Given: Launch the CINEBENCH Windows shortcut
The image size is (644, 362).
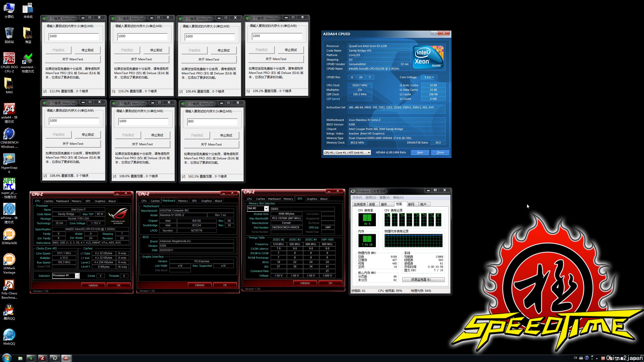Looking at the screenshot, I should click(x=9, y=138).
